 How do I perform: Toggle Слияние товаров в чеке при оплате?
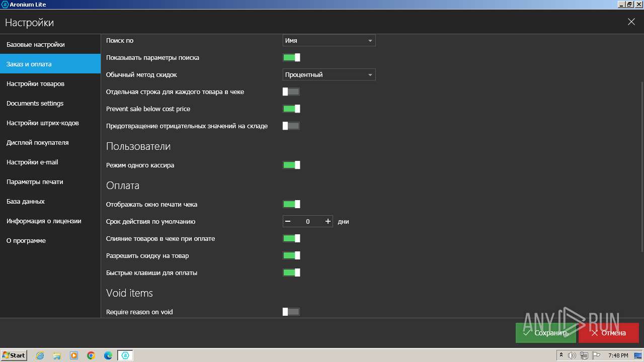291,238
